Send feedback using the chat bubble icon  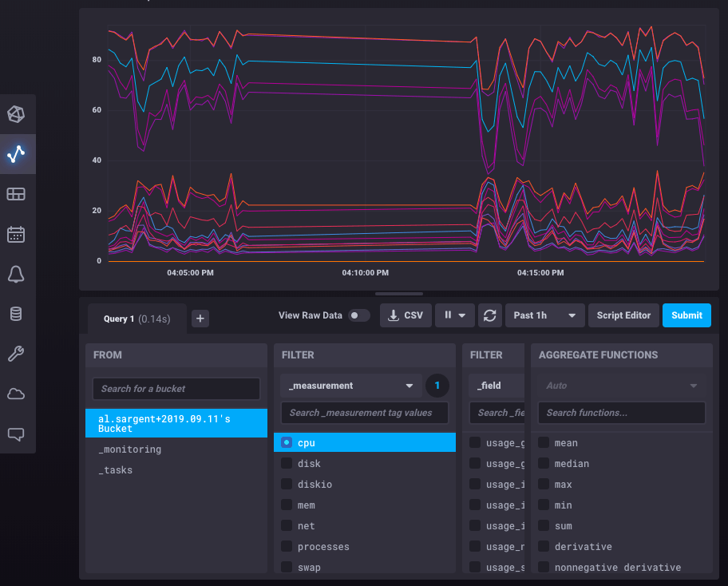tap(18, 433)
